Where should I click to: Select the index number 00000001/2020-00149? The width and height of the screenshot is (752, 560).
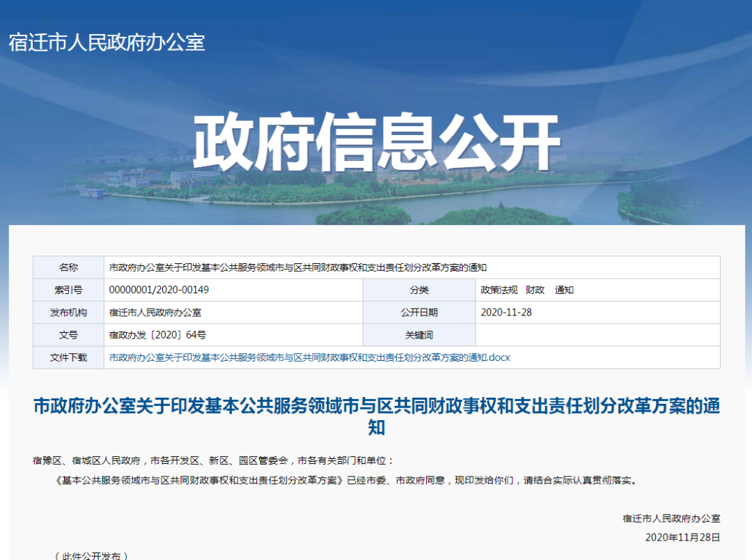click(159, 290)
